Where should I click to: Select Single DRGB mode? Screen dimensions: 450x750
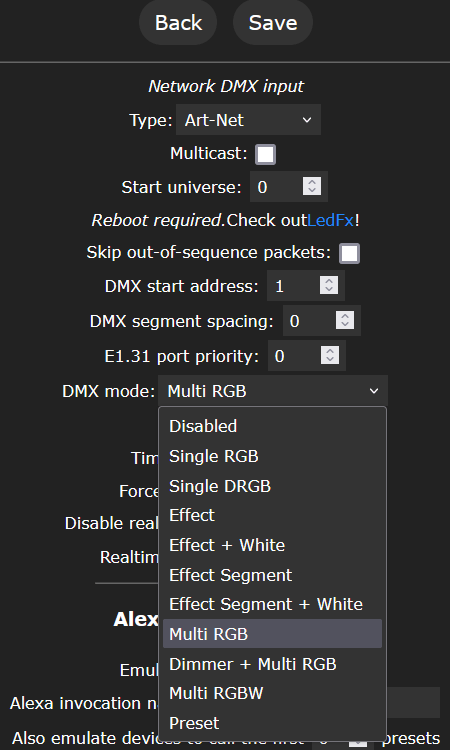tap(273, 486)
